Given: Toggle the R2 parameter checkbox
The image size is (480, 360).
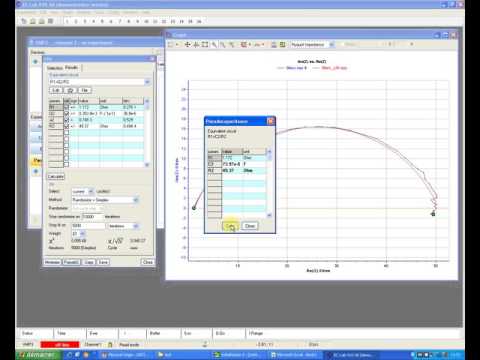Looking at the screenshot, I should click(66, 126).
